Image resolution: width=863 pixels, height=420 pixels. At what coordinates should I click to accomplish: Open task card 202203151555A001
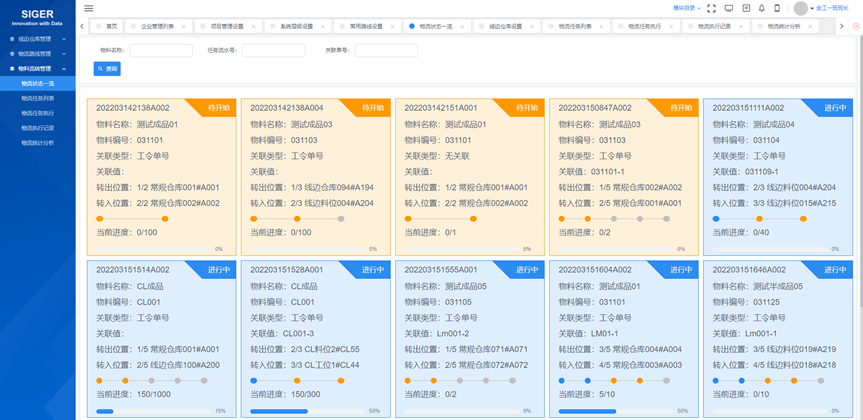[469, 339]
